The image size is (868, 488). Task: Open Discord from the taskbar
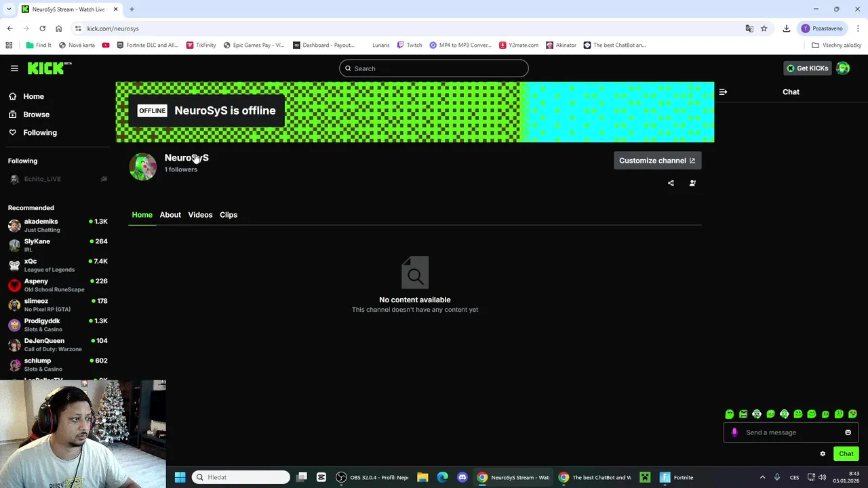click(462, 477)
